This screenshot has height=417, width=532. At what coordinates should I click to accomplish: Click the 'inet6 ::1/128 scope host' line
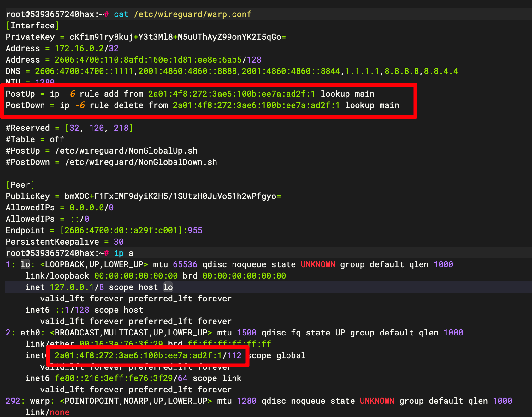coord(84,310)
